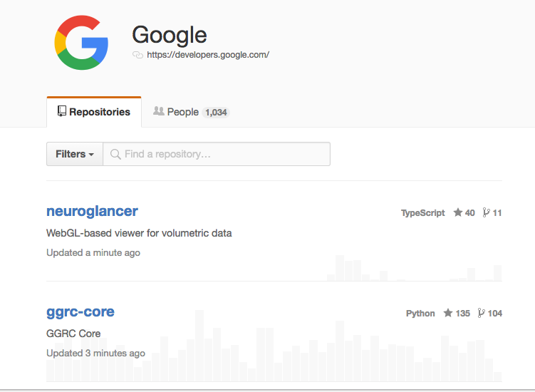The height and width of the screenshot is (392, 535).
Task: Focus the Find a repository field
Action: tap(217, 154)
